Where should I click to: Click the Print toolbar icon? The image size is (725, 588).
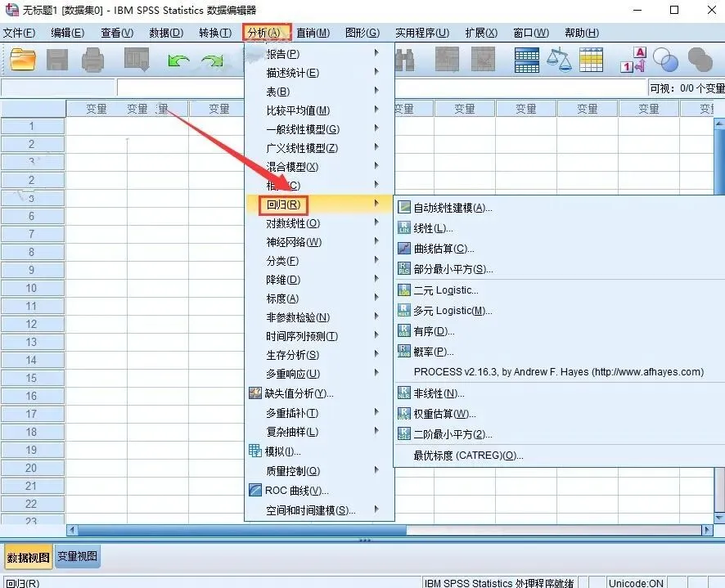pos(92,60)
